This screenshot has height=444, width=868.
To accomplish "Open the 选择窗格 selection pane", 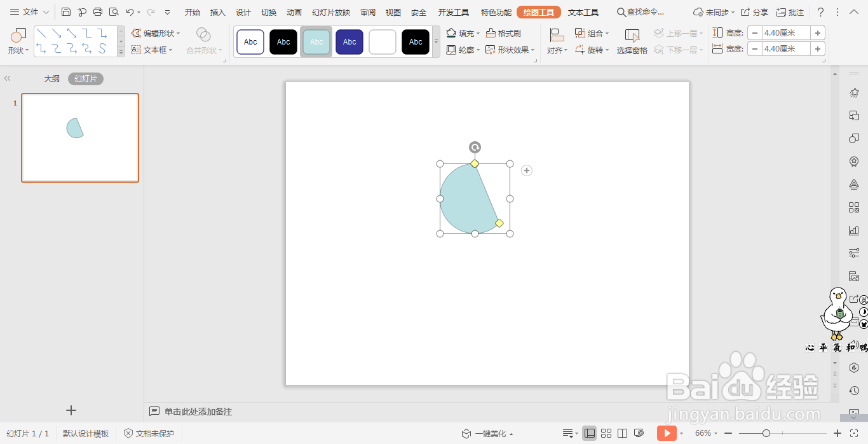I will [x=632, y=41].
